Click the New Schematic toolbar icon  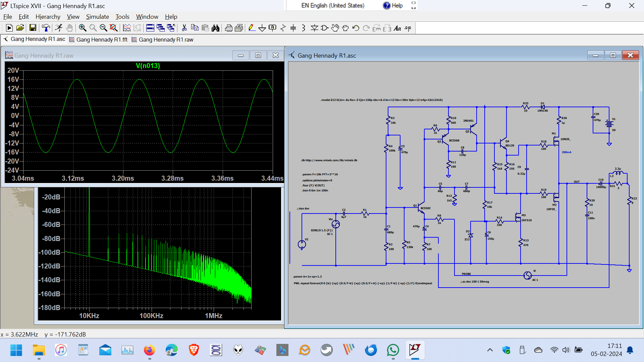pyautogui.click(x=9, y=28)
